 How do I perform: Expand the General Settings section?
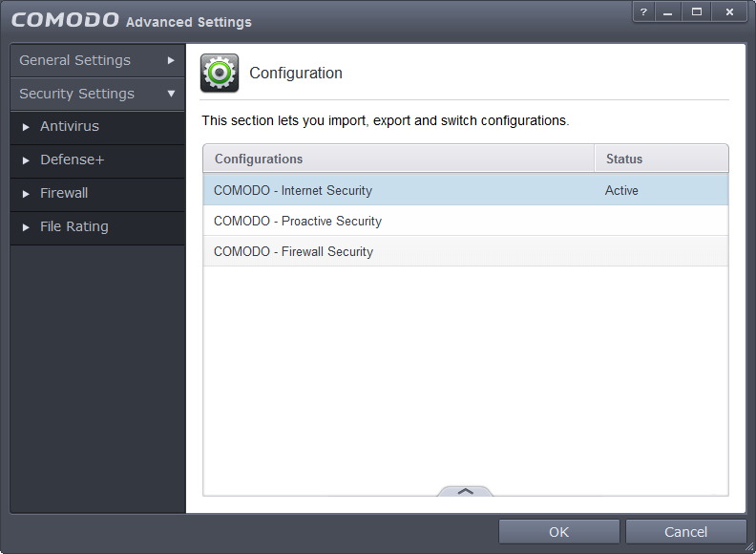171,60
